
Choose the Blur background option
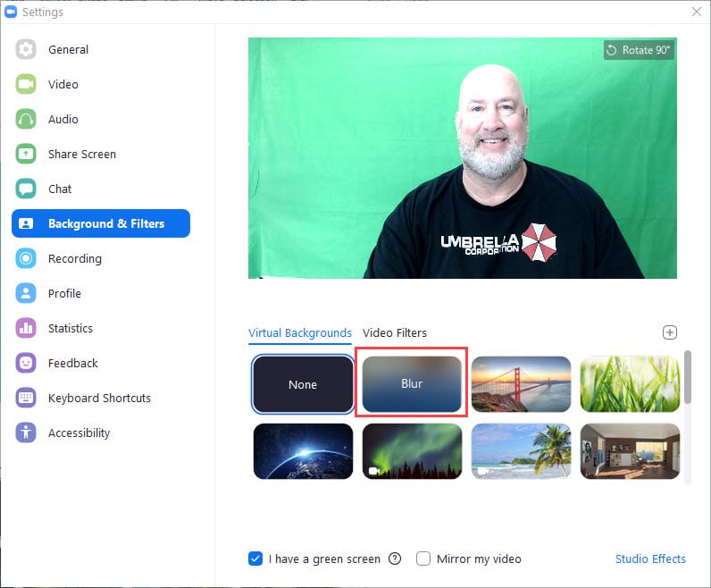tap(412, 384)
